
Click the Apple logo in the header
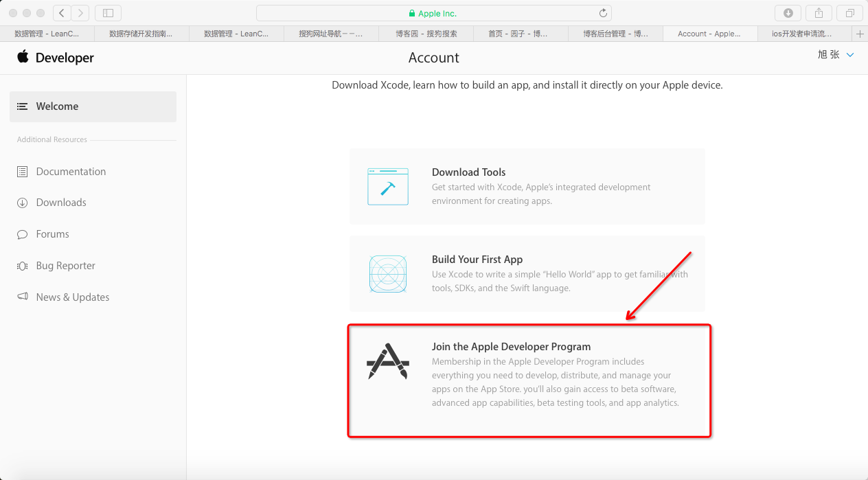(x=23, y=57)
